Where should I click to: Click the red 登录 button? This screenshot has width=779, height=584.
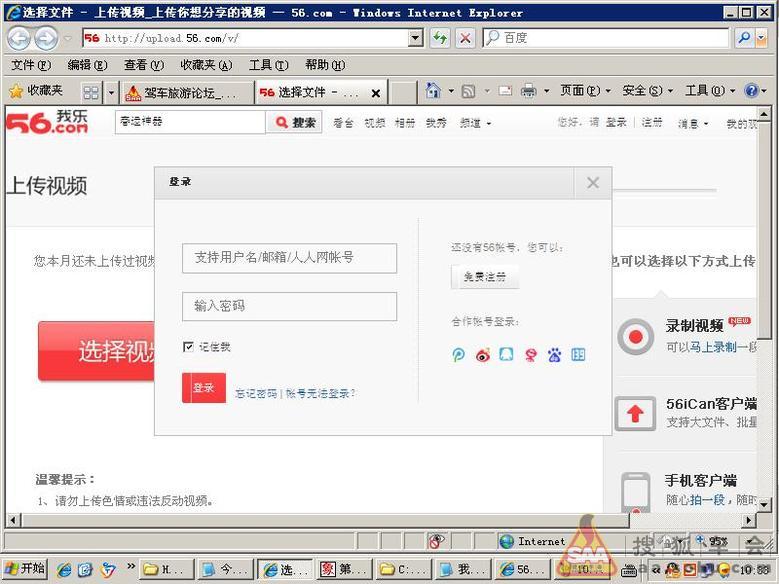click(203, 388)
